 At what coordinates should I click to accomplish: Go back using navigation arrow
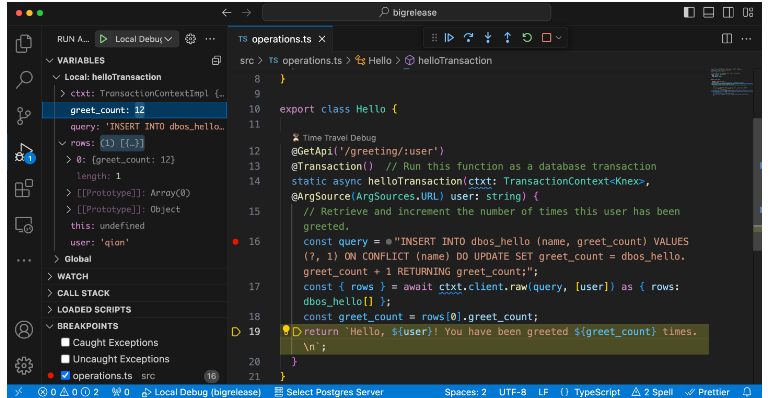coord(226,13)
